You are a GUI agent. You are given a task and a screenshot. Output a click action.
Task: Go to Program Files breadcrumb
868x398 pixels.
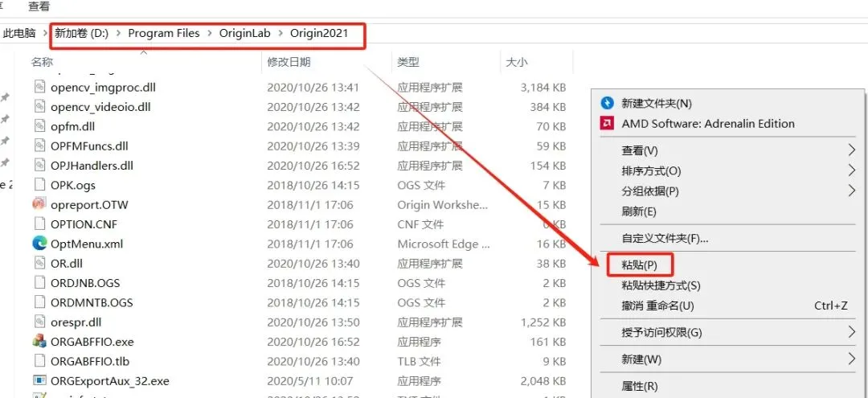[164, 33]
